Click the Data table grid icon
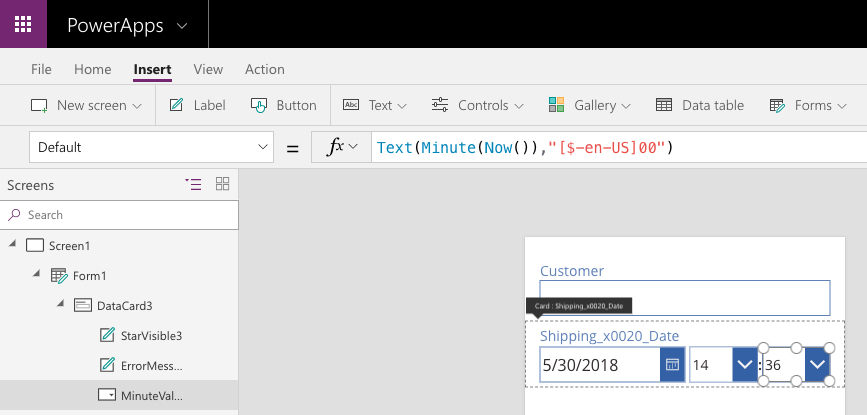 664,104
